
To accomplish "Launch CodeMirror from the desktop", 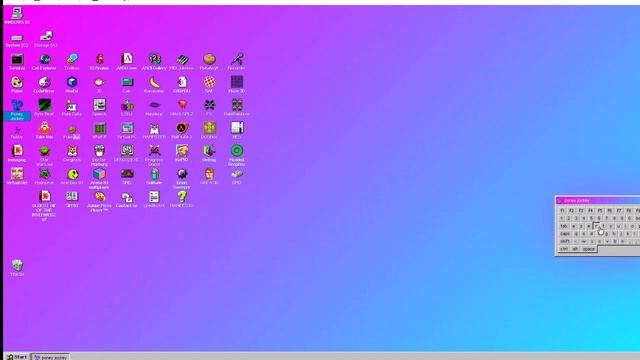I will (x=44, y=85).
